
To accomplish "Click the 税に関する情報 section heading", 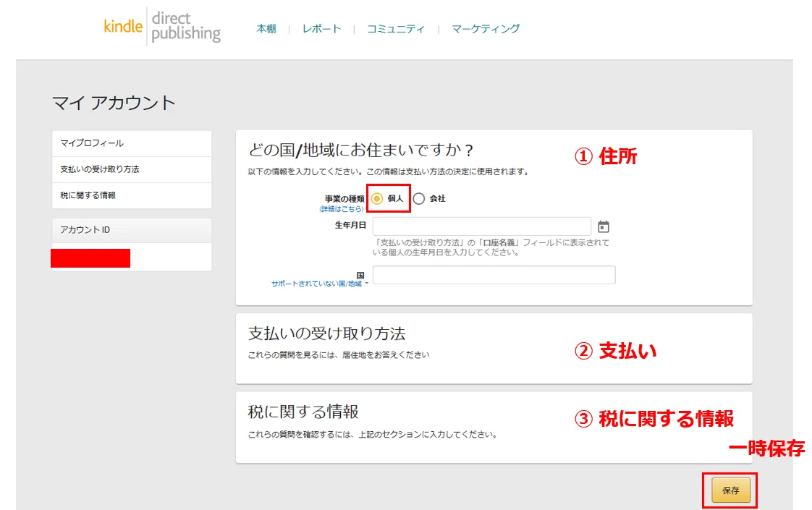I will pos(303,412).
